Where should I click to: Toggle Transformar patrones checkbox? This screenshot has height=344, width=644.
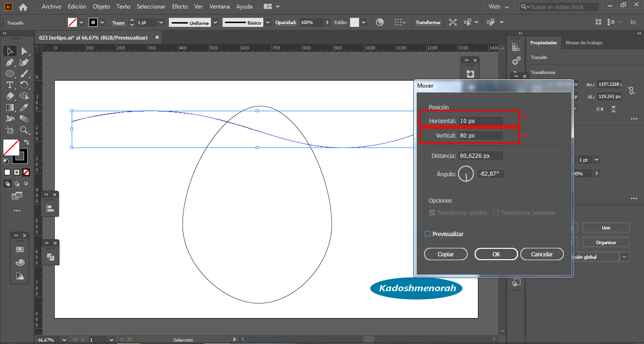point(496,213)
